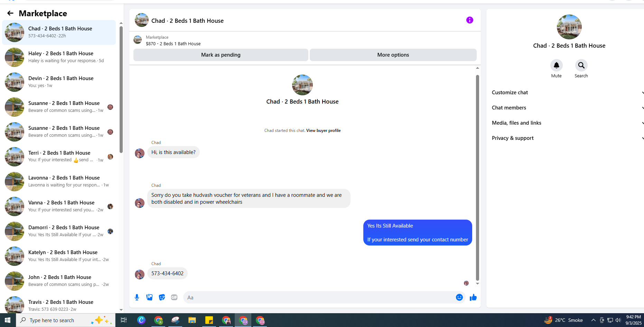Open Chad's conversation in list
This screenshot has width=644, height=327.
coord(59,32)
